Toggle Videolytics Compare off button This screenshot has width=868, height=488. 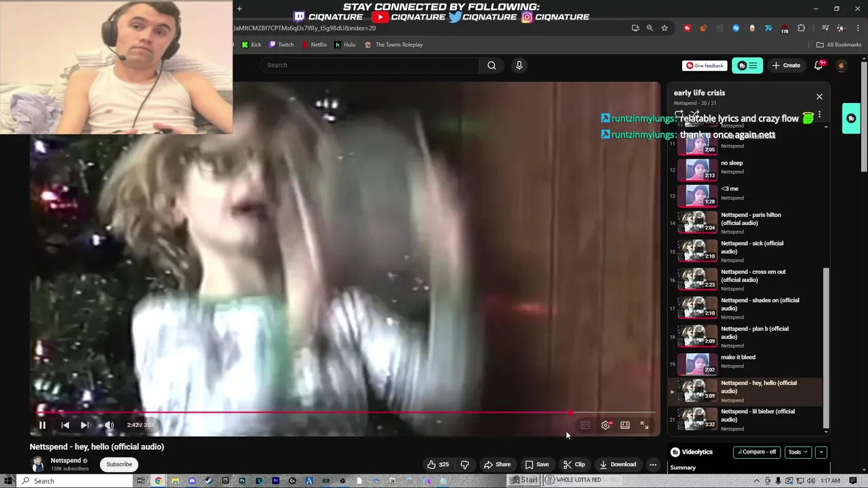click(757, 452)
